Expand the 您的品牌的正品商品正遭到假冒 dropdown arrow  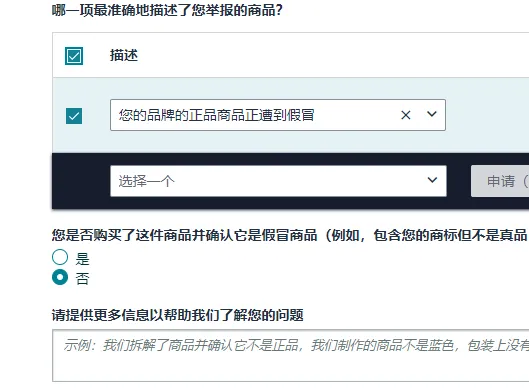click(x=432, y=114)
